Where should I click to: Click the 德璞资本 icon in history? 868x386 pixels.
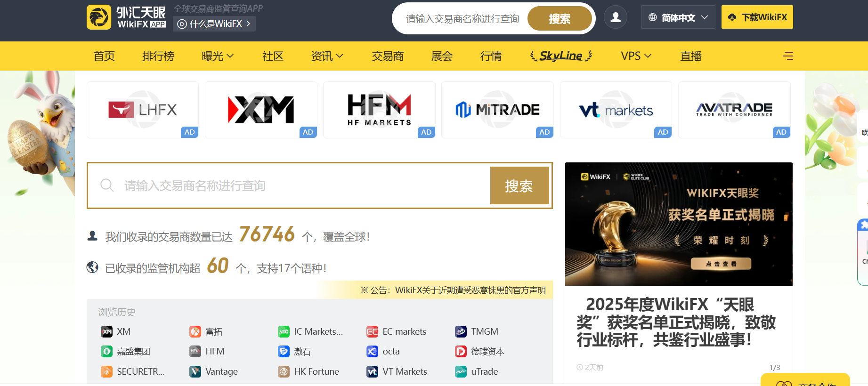coord(461,351)
